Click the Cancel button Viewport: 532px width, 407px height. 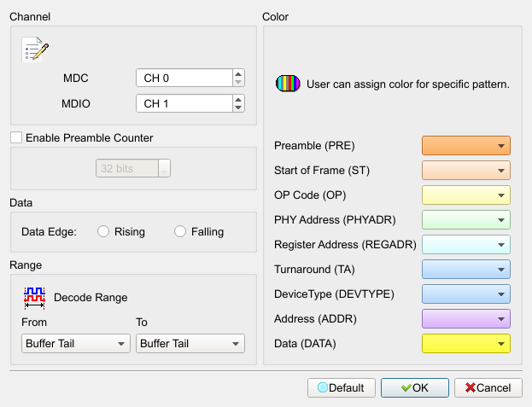pos(488,387)
